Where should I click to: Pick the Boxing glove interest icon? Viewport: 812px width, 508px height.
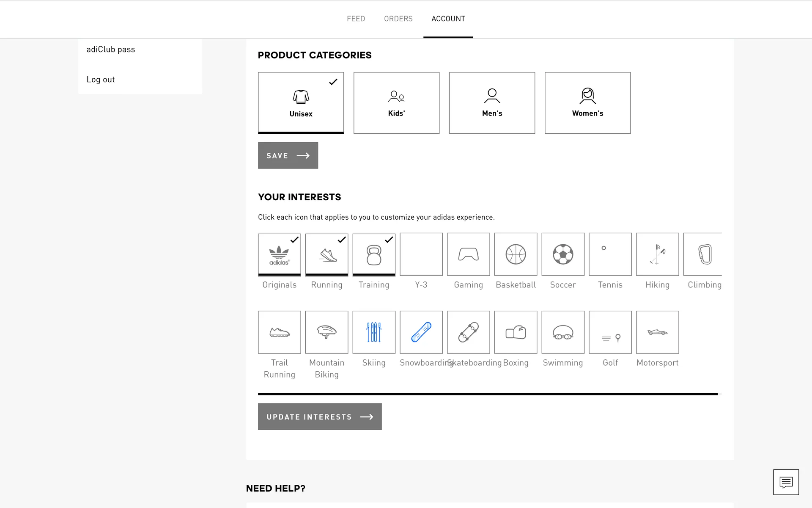(x=516, y=332)
